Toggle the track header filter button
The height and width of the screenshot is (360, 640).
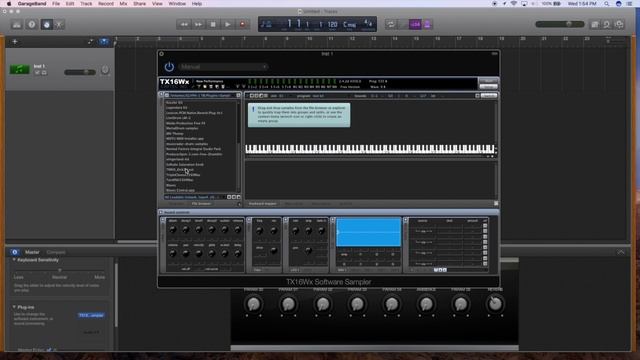104,42
